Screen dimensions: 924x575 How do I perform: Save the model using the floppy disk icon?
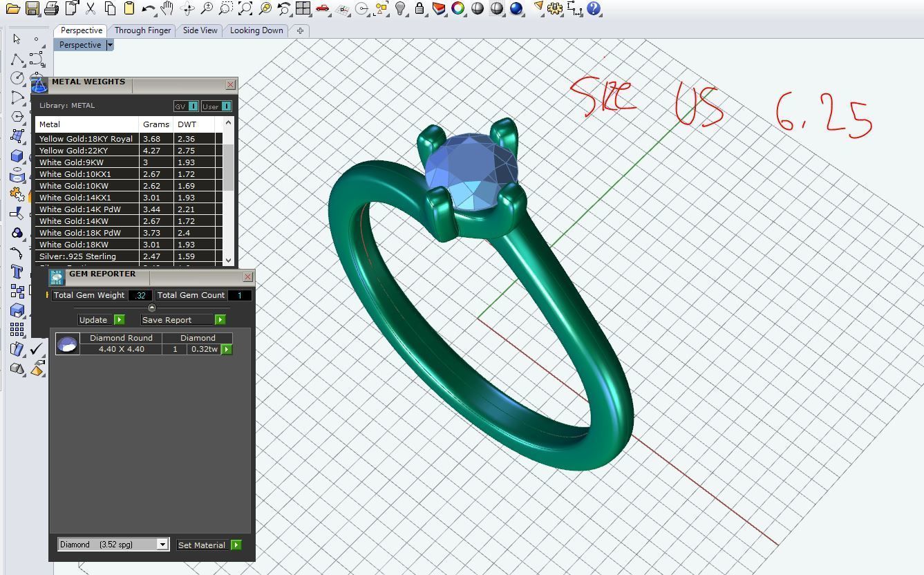coord(31,9)
